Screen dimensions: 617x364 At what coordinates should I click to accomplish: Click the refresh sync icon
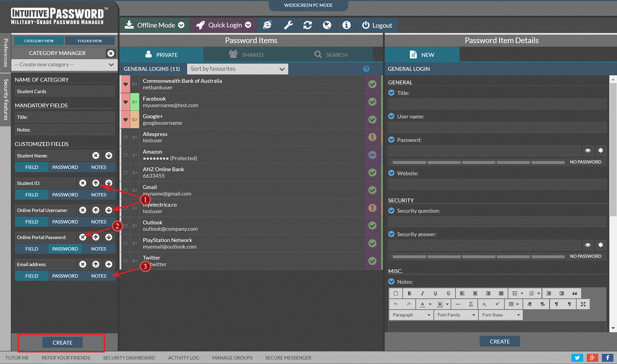click(x=308, y=25)
